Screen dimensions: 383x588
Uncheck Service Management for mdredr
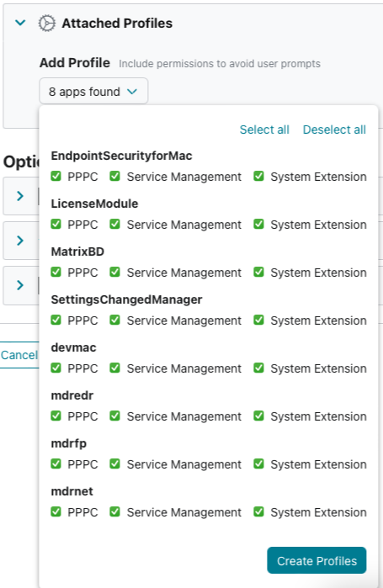[x=114, y=416]
